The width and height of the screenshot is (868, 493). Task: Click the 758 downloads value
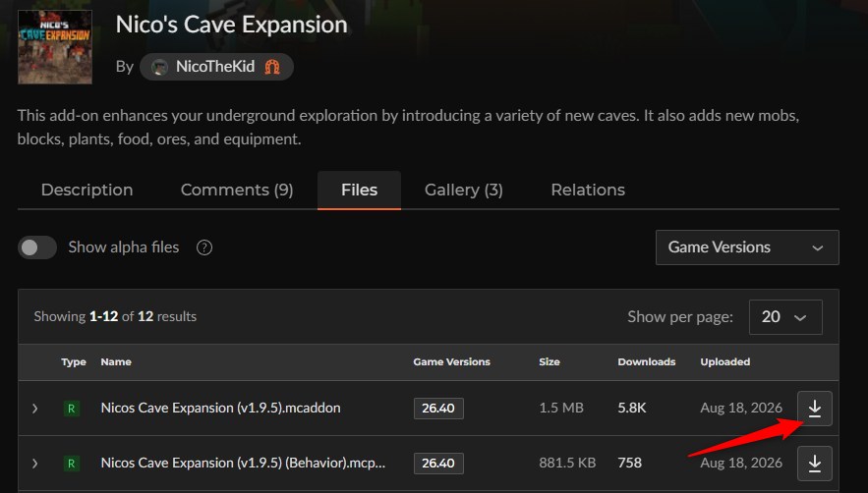[630, 463]
